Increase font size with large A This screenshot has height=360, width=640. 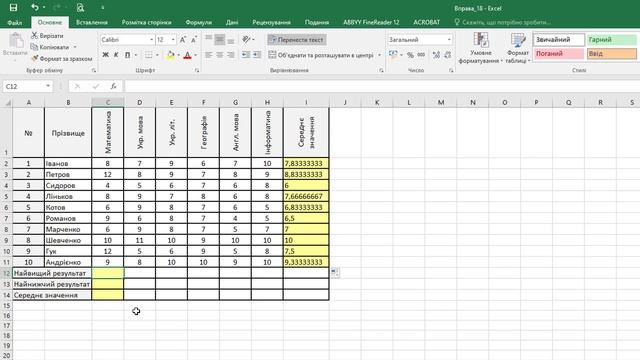[183, 40]
